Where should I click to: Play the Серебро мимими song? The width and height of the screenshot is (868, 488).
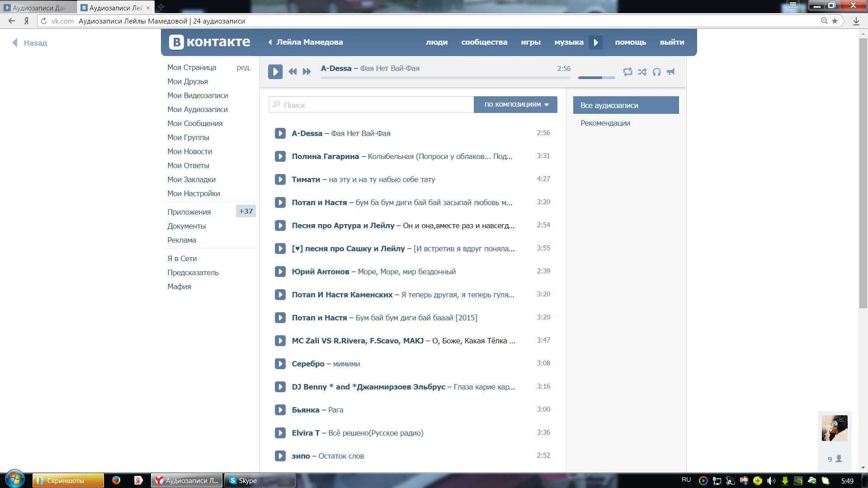[x=280, y=364]
